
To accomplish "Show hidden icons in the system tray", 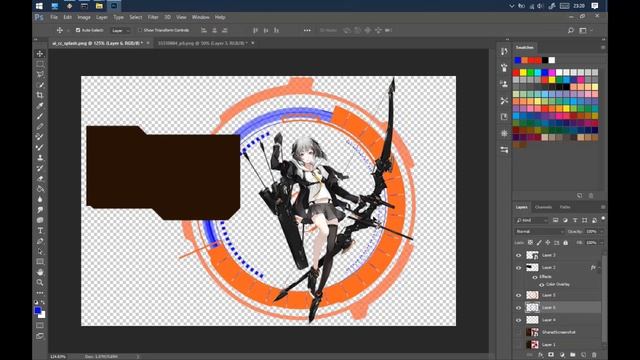I will point(511,6).
